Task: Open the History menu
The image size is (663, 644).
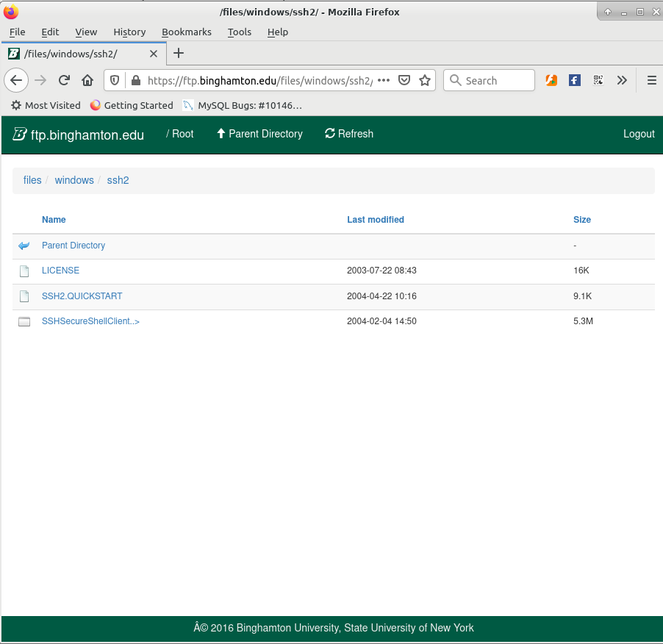Action: pyautogui.click(x=129, y=32)
